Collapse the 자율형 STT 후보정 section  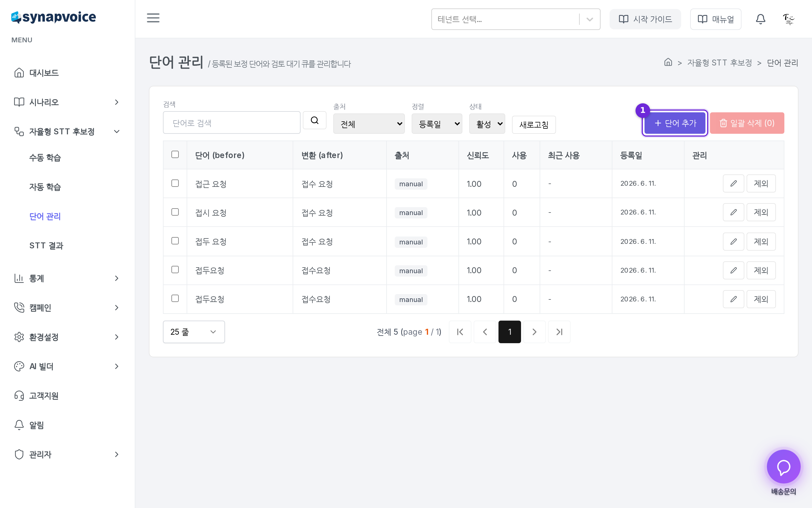coord(67,131)
